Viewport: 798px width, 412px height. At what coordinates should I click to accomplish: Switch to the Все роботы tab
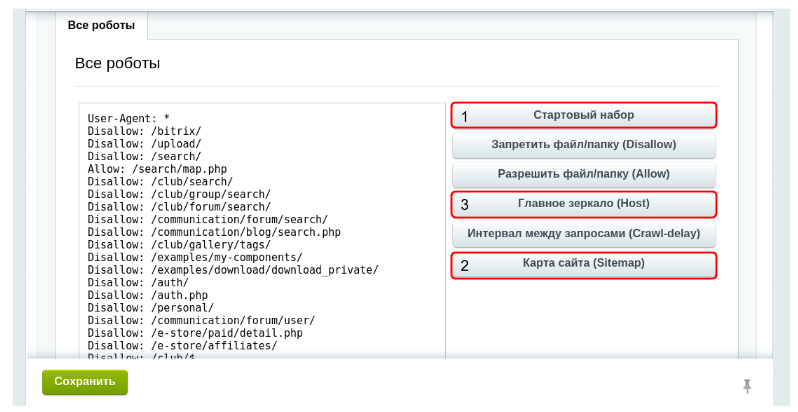[101, 25]
